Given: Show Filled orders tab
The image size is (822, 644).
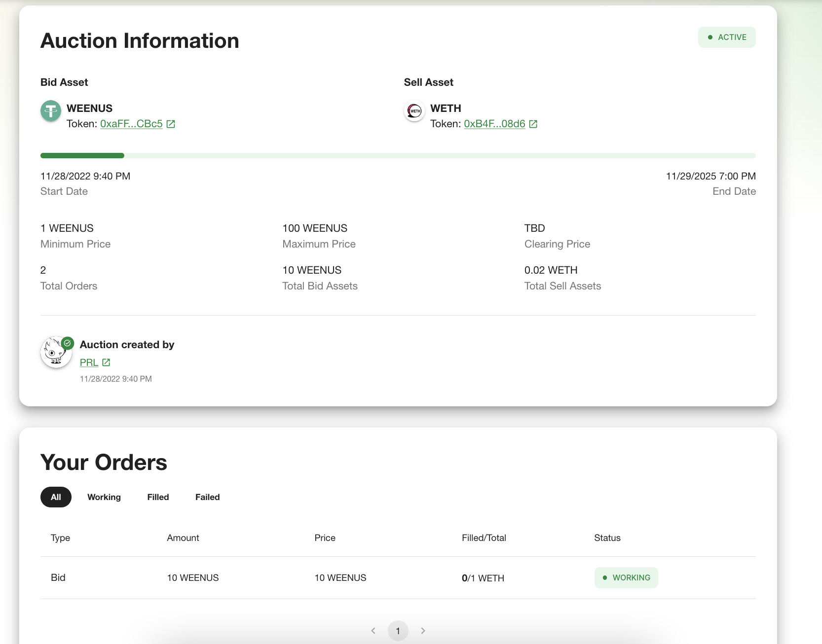Looking at the screenshot, I should click(x=158, y=497).
